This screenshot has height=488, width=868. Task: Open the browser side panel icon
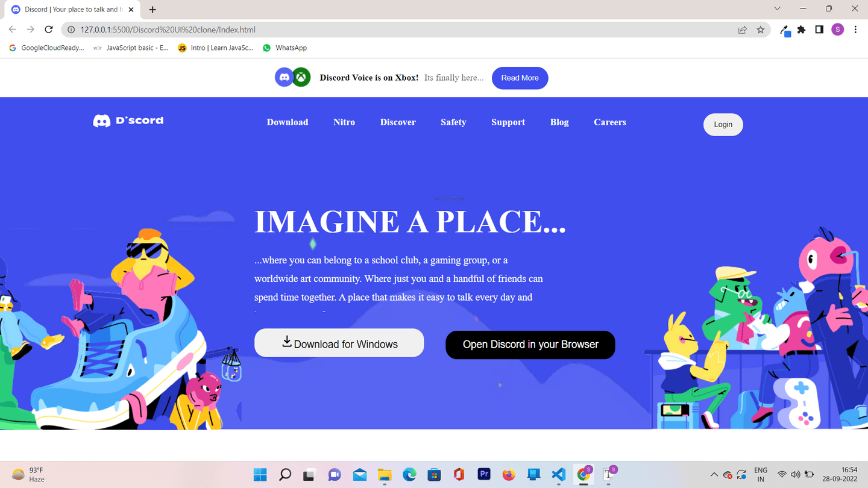(x=819, y=30)
